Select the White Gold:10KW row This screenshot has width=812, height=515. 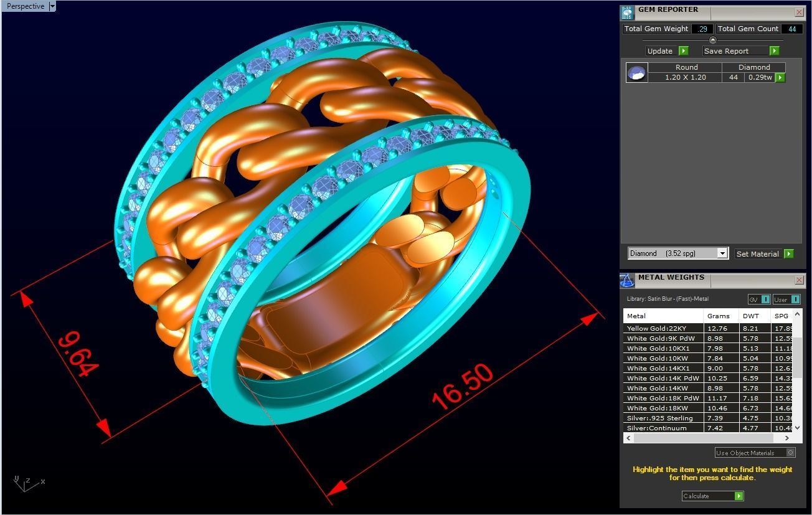(708, 358)
